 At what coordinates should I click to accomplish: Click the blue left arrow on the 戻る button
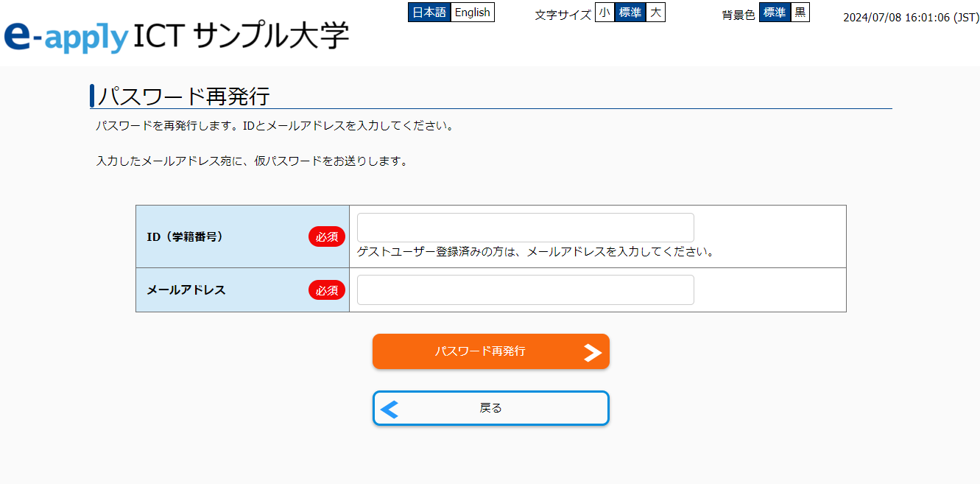[390, 409]
